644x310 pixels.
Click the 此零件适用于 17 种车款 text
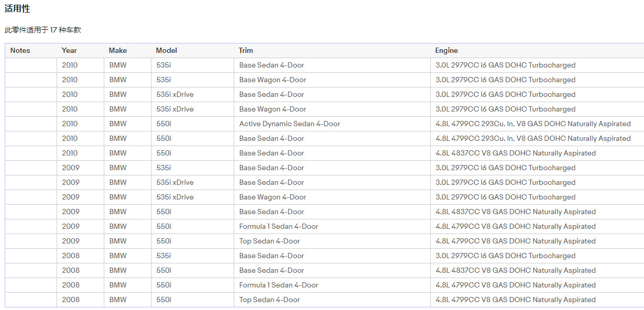click(x=43, y=30)
